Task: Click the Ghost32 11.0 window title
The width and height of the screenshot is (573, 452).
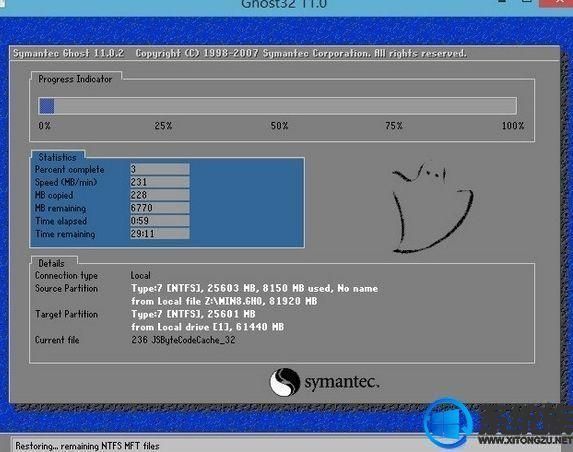Action: tap(284, 4)
